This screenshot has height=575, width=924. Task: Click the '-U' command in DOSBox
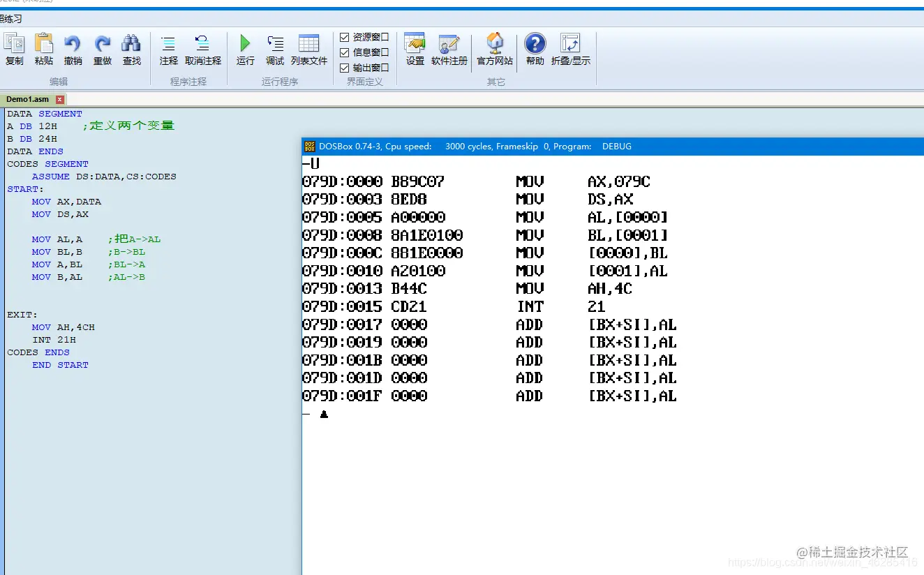click(311, 164)
